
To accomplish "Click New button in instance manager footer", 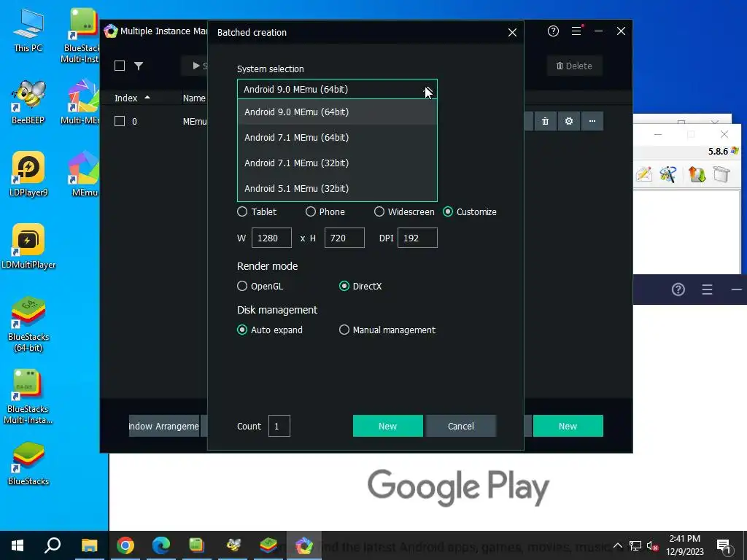I will 568,426.
